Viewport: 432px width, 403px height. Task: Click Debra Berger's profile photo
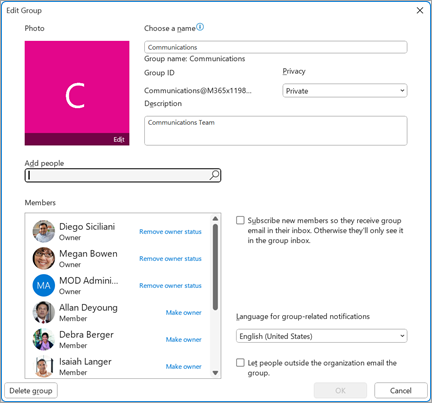pos(44,339)
